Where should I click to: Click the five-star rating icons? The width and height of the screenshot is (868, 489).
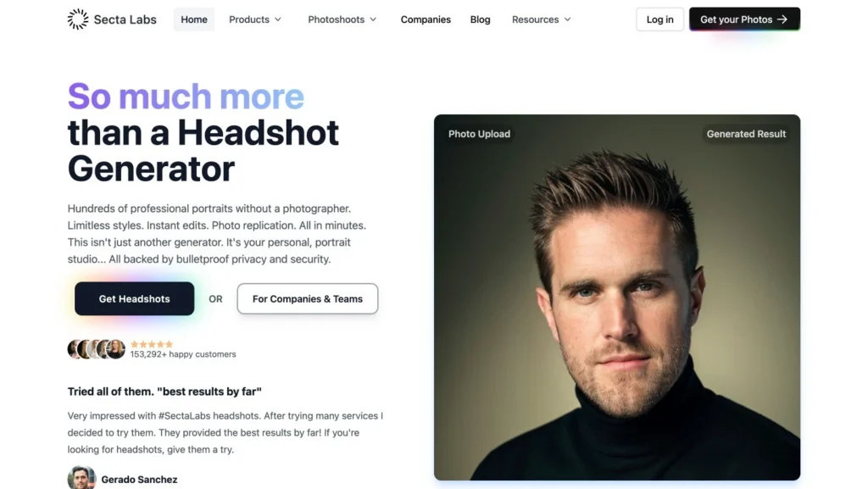(x=152, y=344)
